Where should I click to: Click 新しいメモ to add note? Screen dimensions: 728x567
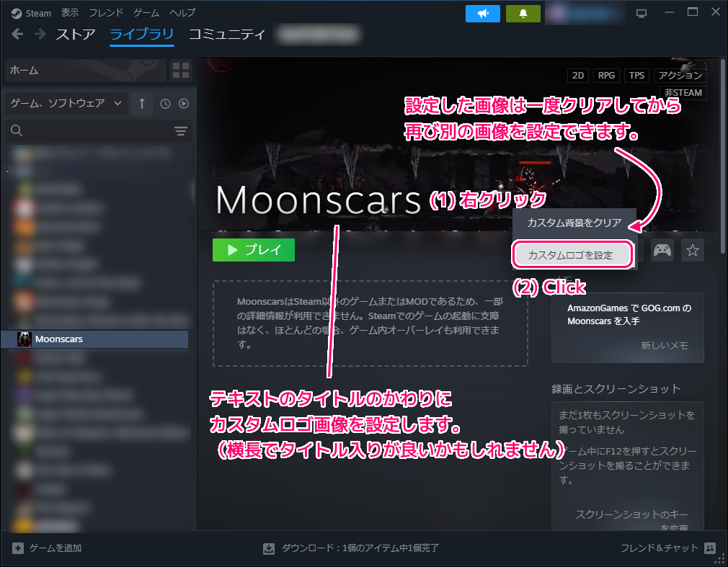[665, 345]
